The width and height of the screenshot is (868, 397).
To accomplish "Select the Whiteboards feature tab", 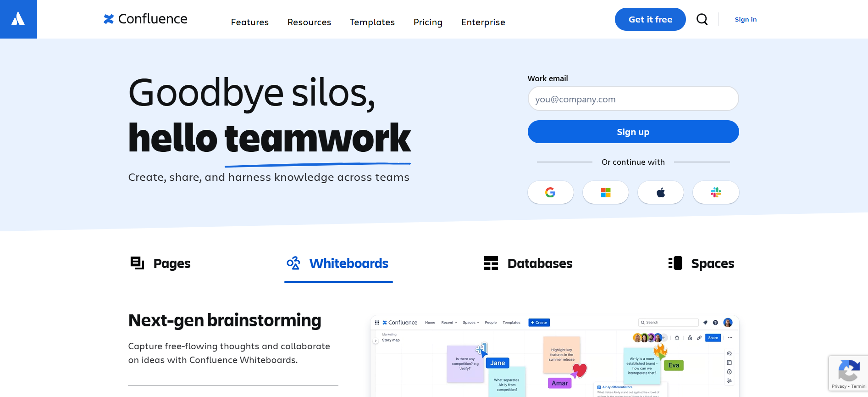I will click(x=338, y=263).
